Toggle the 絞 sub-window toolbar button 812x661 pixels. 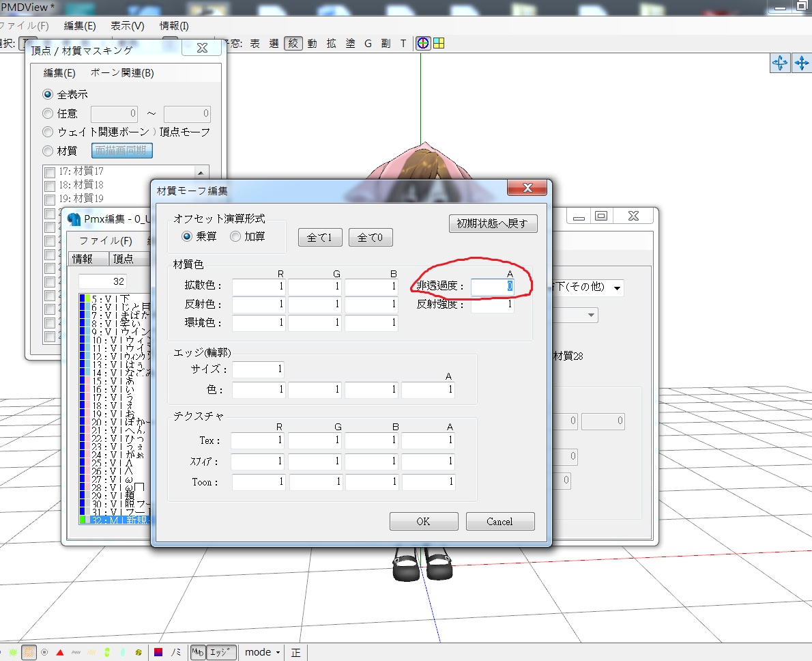coord(293,44)
